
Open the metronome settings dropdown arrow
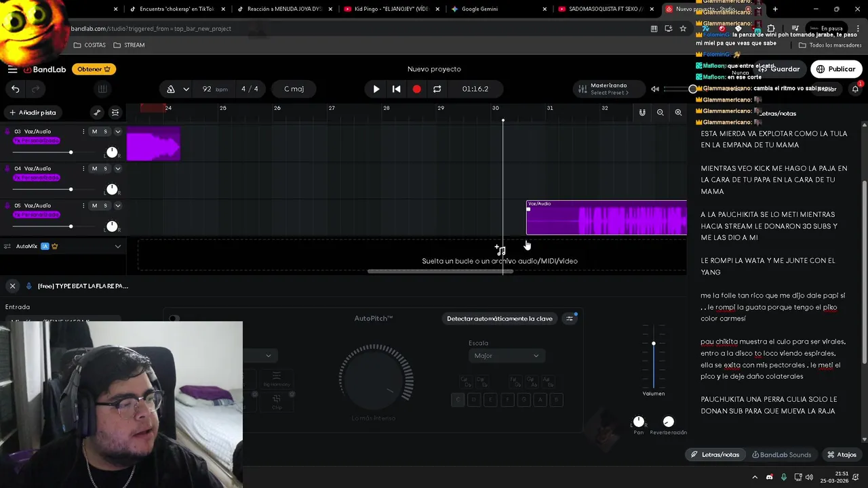coord(186,89)
